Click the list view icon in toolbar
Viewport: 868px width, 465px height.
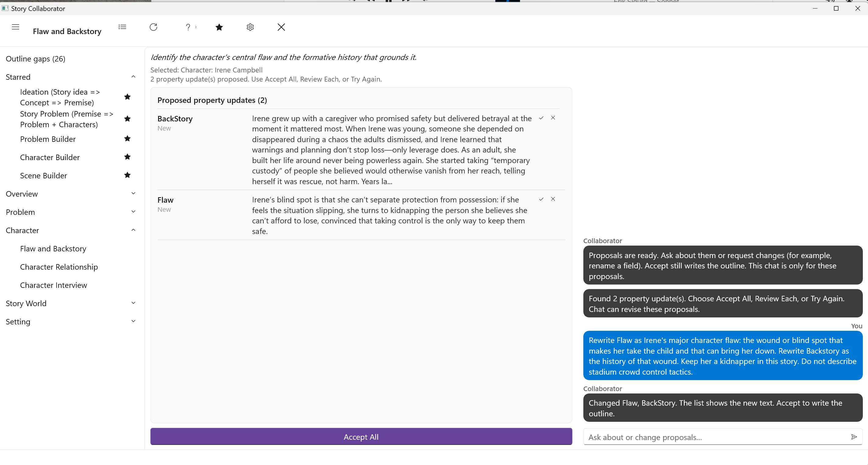[122, 27]
